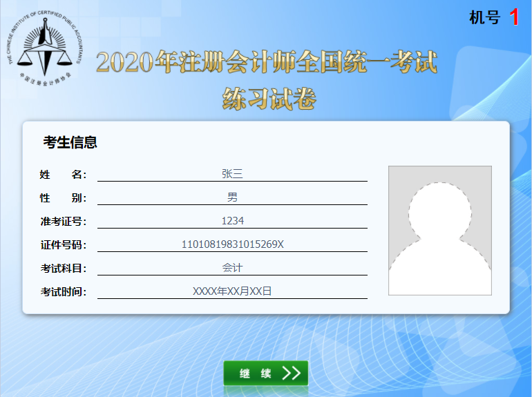Viewport: 532px width, 397px height.
Task: Click the 练习试卷 subtitle
Action: pyautogui.click(x=269, y=99)
